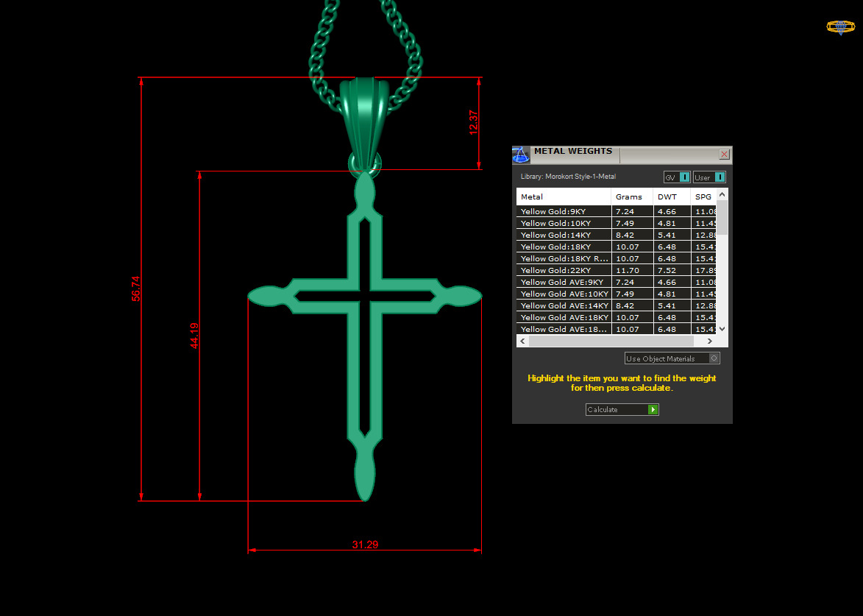The height and width of the screenshot is (616, 863).
Task: Select the pendant bail at top
Action: [363, 124]
